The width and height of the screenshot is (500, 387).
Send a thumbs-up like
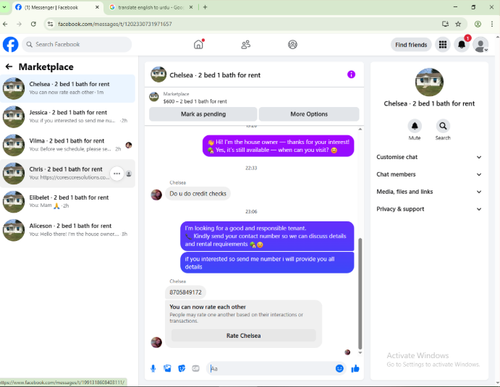(x=355, y=368)
